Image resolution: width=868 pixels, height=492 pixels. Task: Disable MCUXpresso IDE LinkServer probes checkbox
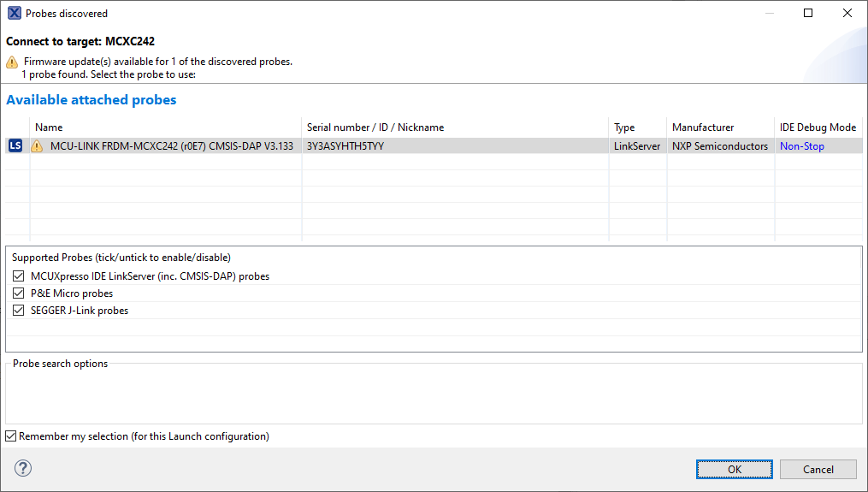pyautogui.click(x=19, y=276)
